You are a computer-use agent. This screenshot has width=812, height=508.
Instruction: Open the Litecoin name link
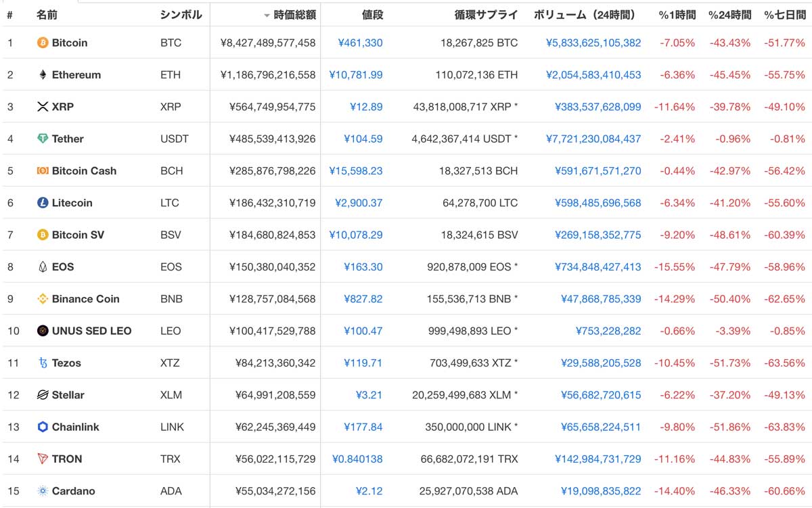[x=72, y=203]
